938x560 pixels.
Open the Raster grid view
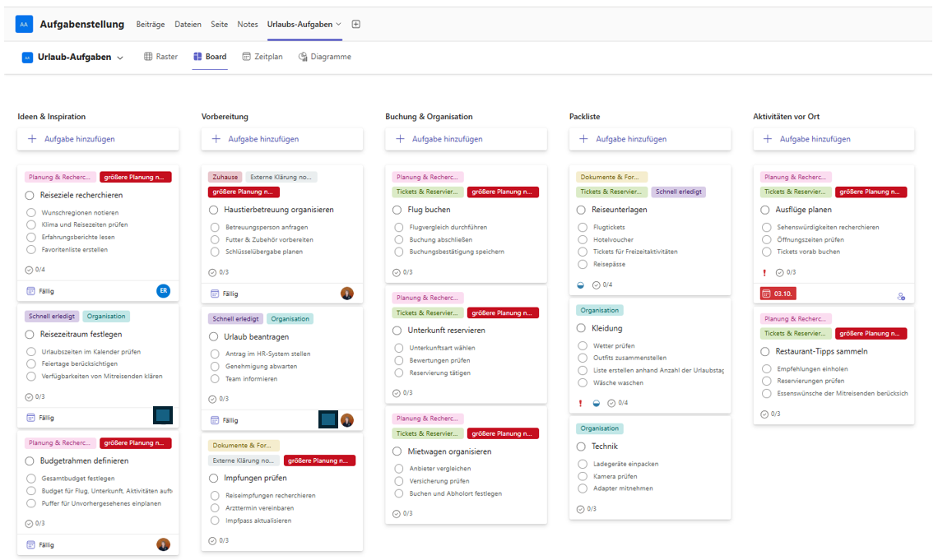[x=160, y=57]
